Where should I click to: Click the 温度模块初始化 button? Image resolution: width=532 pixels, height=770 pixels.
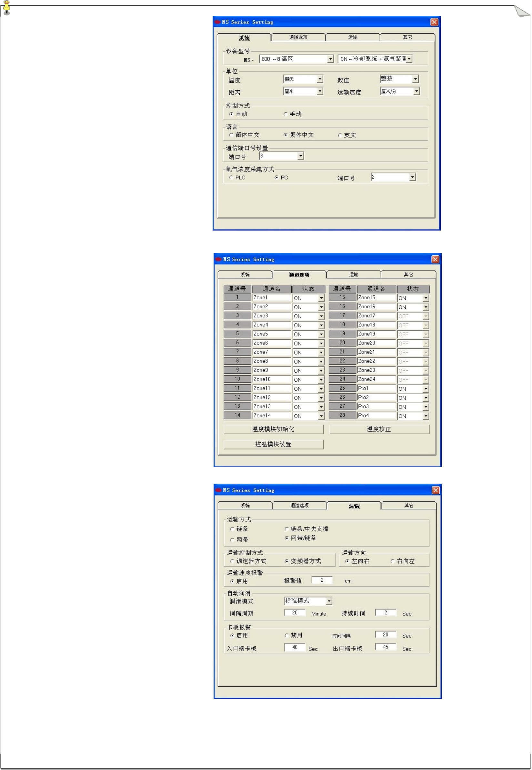click(273, 429)
